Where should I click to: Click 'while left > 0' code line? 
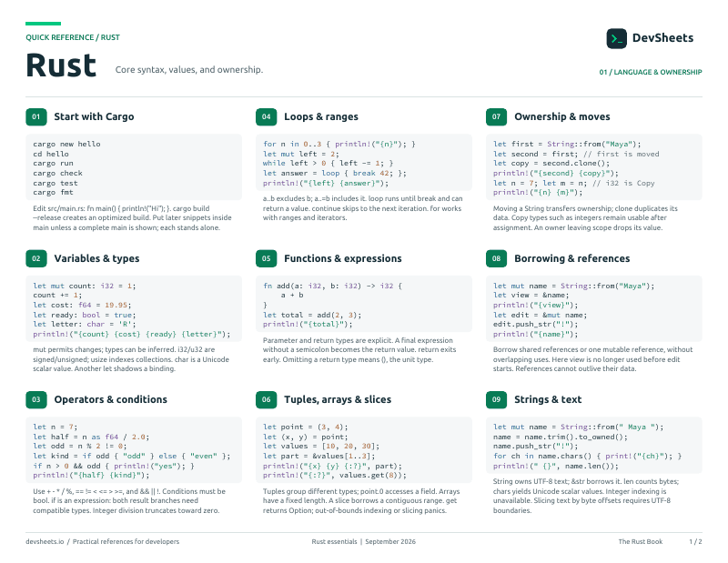pos(328,164)
